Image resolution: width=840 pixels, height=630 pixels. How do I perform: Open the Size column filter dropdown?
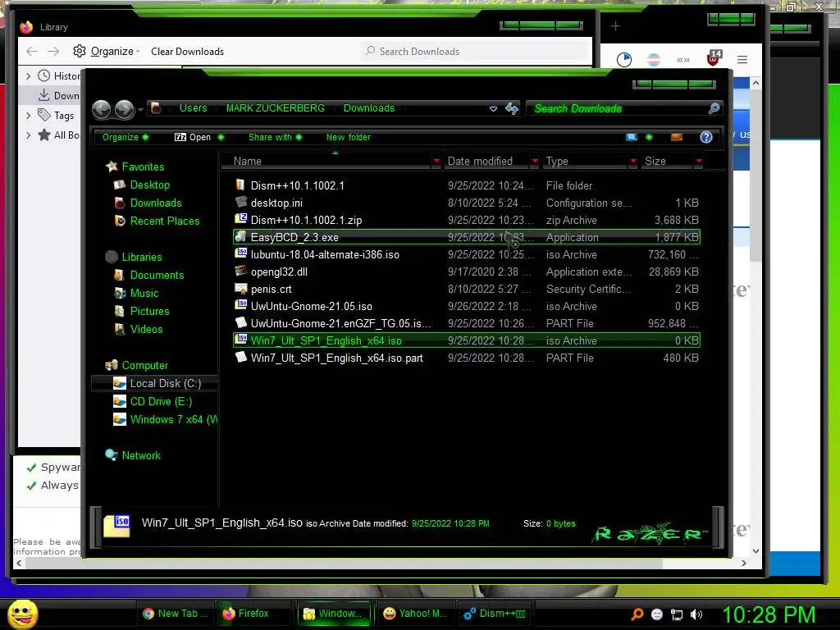699,161
